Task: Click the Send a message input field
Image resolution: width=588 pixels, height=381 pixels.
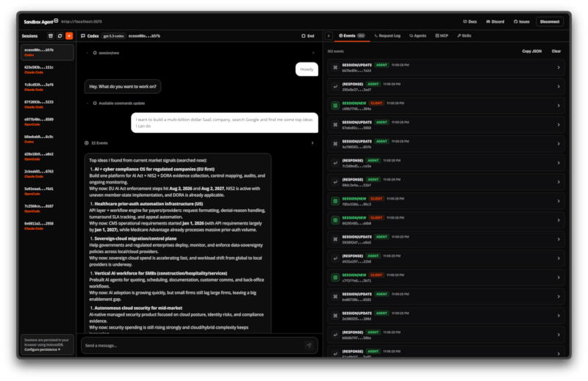Action: (191, 345)
